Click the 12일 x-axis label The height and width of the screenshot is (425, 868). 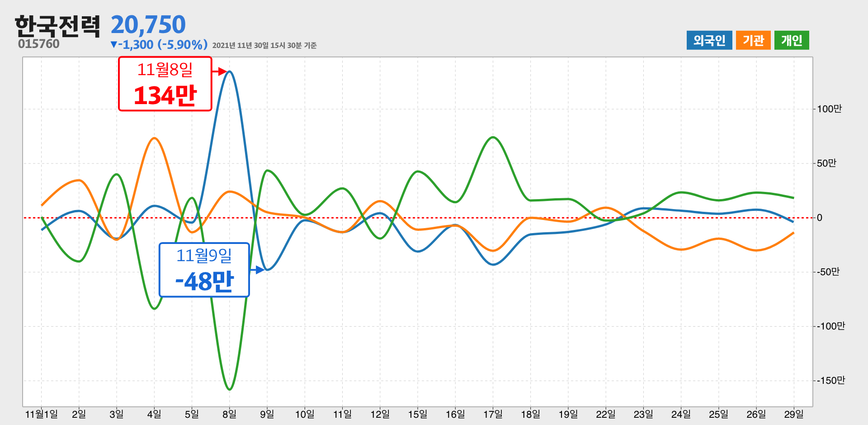380,414
